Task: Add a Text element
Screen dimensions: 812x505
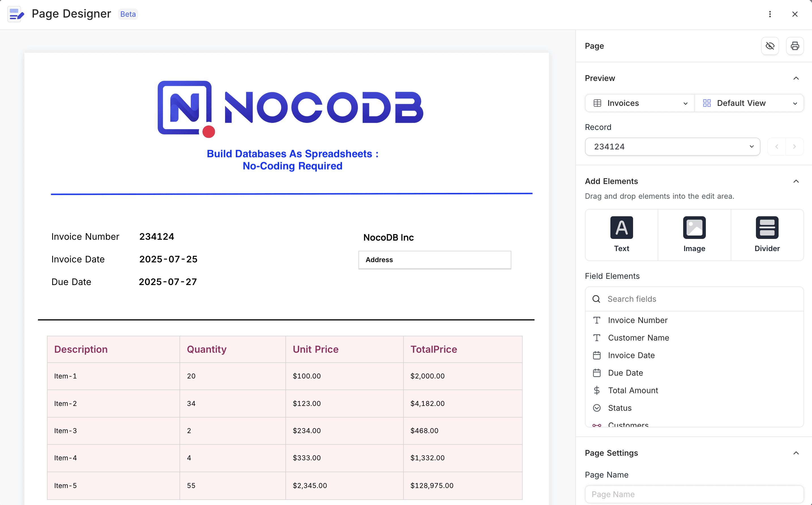Action: (x=621, y=234)
